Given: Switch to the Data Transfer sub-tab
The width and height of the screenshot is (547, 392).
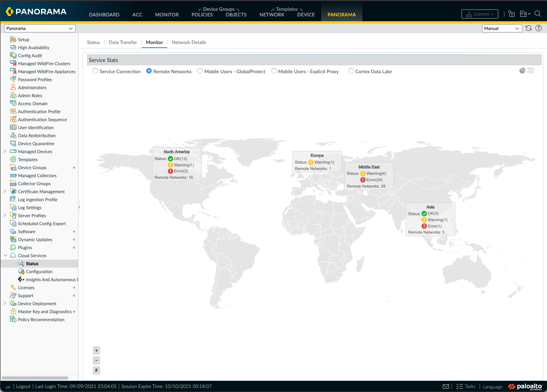Looking at the screenshot, I should 123,42.
